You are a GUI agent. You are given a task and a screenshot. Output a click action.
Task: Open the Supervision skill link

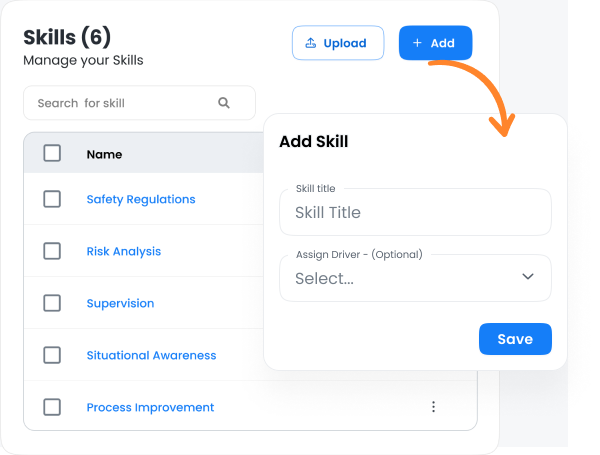click(120, 303)
